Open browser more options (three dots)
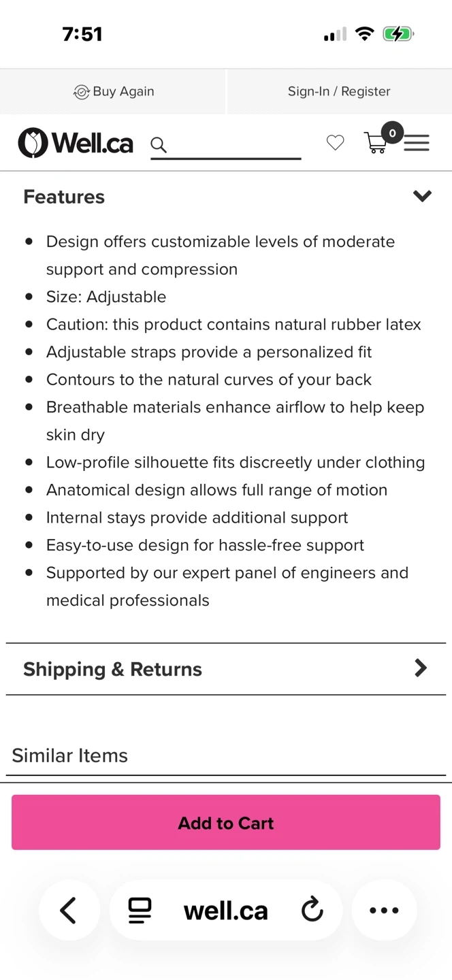The image size is (452, 980). click(x=384, y=910)
